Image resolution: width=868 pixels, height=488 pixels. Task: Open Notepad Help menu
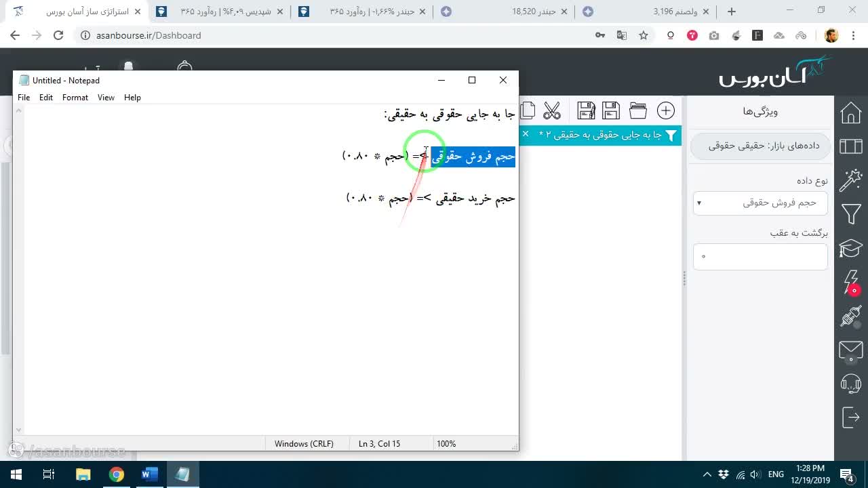pos(132,98)
